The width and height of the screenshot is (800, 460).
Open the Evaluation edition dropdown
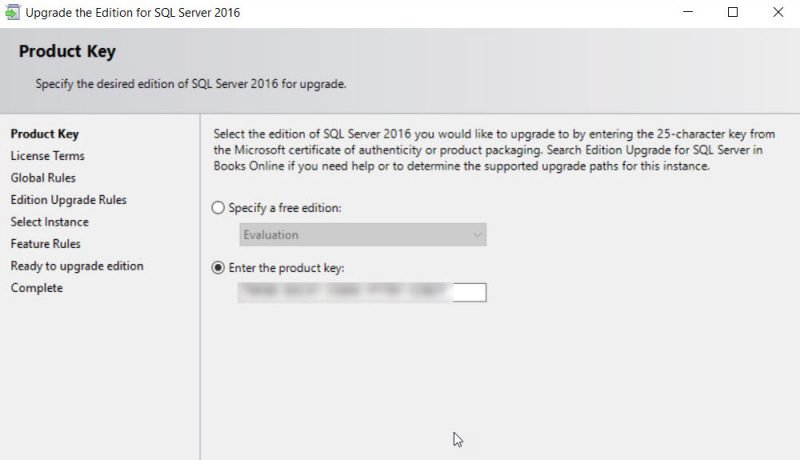tap(363, 235)
